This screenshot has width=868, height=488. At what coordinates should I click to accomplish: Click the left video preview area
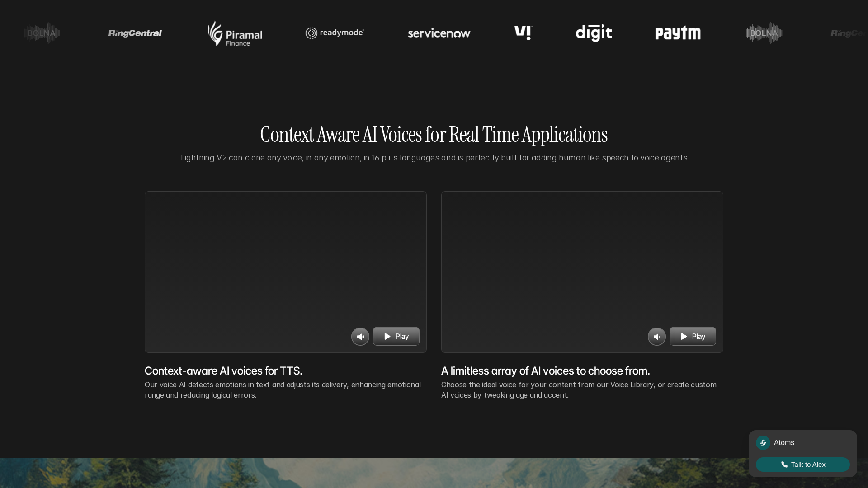pyautogui.click(x=285, y=258)
